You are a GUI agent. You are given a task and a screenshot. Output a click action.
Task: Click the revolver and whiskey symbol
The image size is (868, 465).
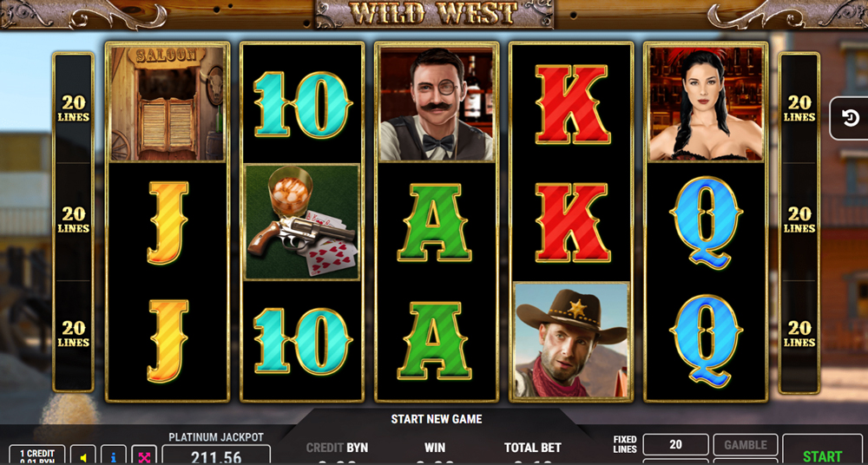click(302, 222)
